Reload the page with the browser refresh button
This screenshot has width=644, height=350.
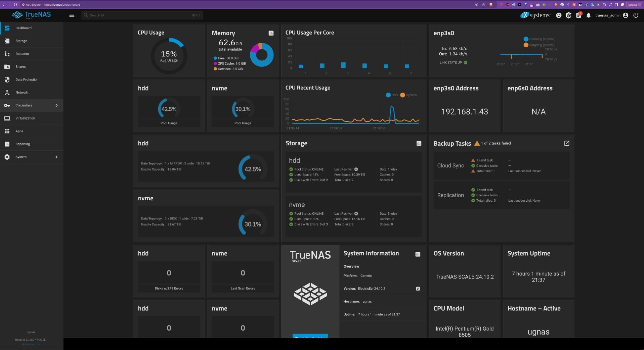point(15,5)
